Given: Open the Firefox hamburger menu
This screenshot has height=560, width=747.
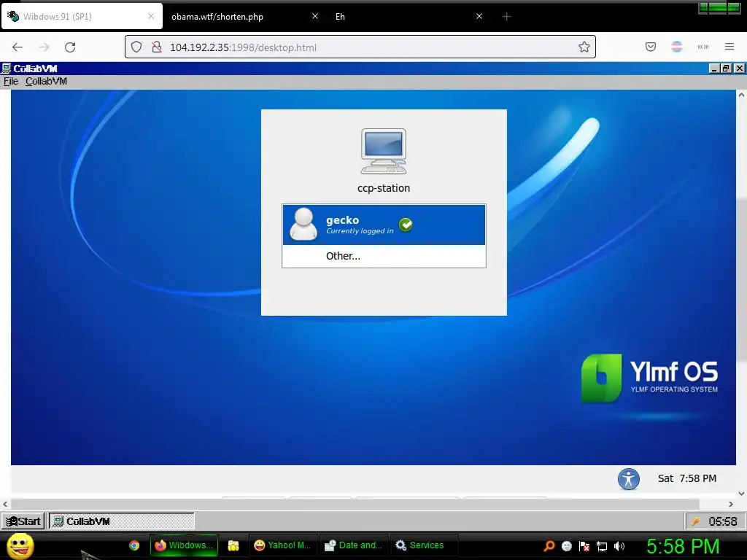Looking at the screenshot, I should (729, 47).
